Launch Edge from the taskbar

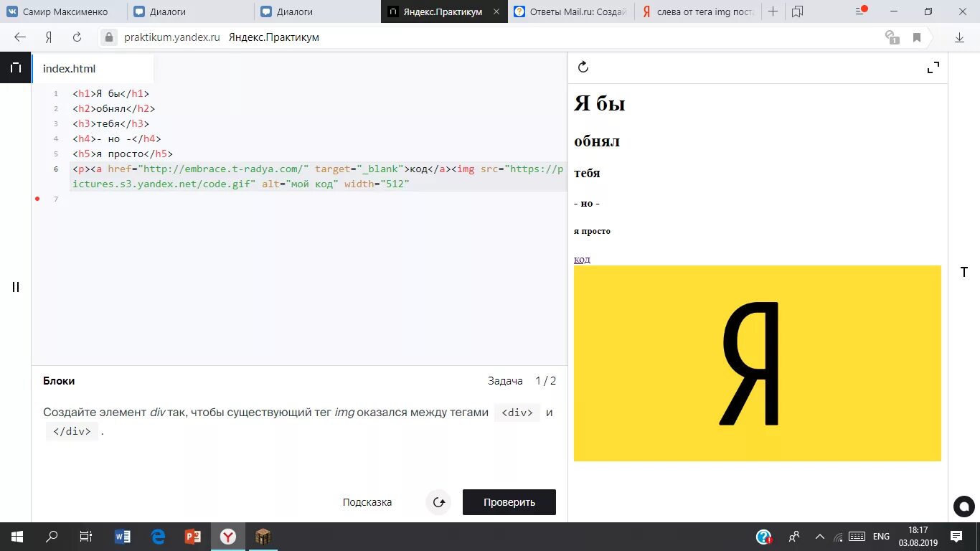coord(158,537)
